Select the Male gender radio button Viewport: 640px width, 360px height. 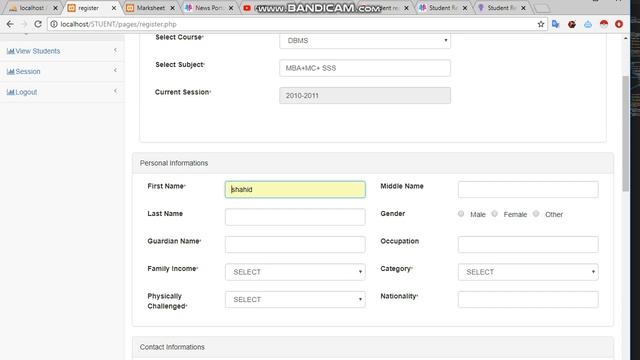tap(461, 213)
